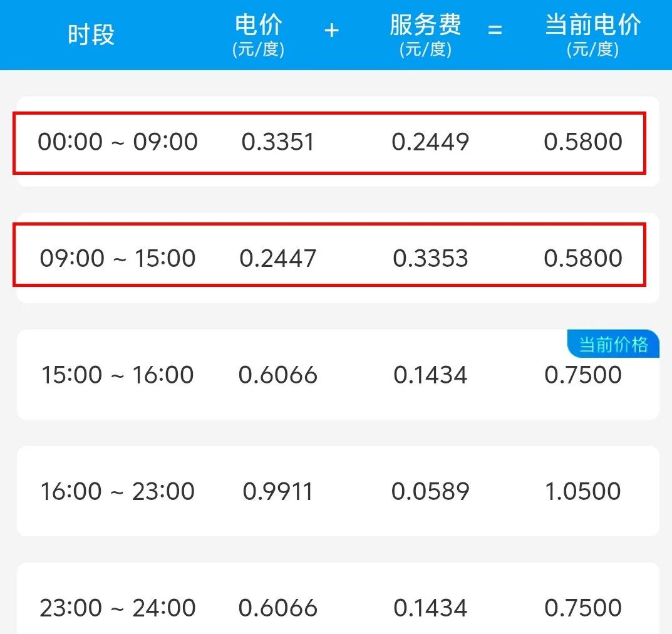The height and width of the screenshot is (634, 672).
Task: Select the 服务费 (元/度) column header
Action: pyautogui.click(x=425, y=36)
